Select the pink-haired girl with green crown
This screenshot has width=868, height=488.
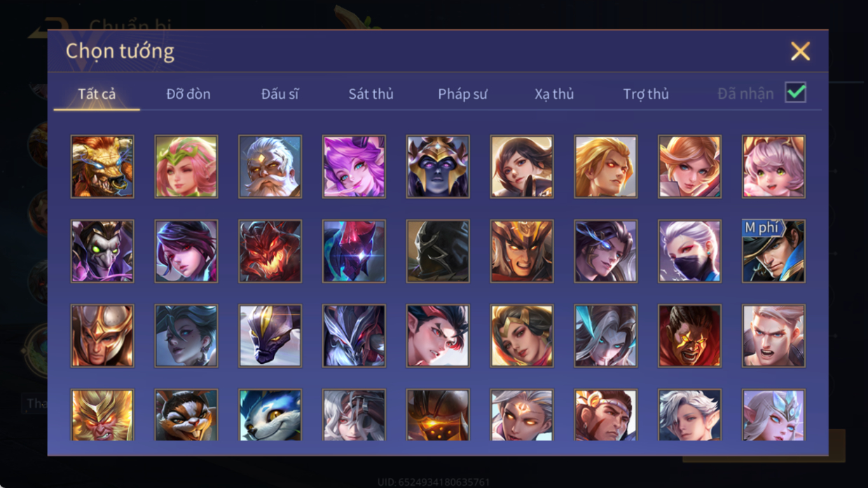(186, 167)
